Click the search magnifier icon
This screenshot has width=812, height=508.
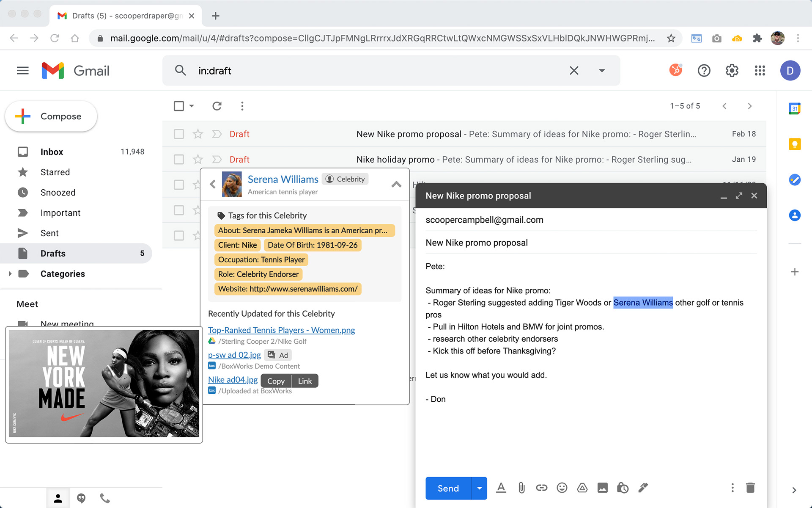coord(181,70)
